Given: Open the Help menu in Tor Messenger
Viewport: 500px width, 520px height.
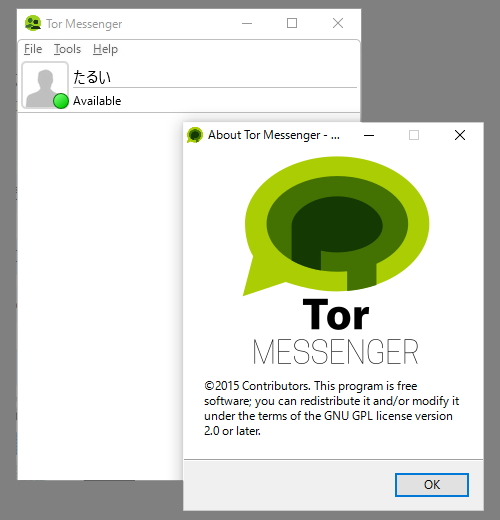Looking at the screenshot, I should click(x=105, y=49).
